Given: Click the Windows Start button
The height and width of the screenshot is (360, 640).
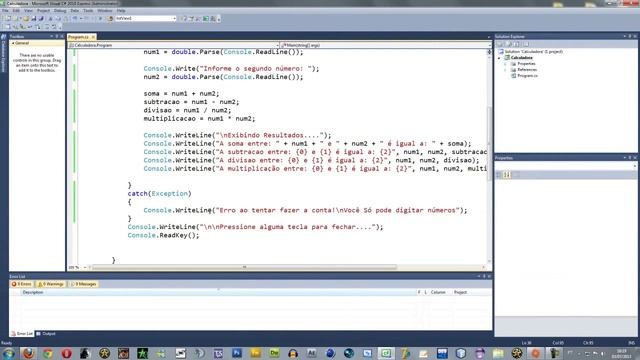Looking at the screenshot, I should (x=9, y=353).
